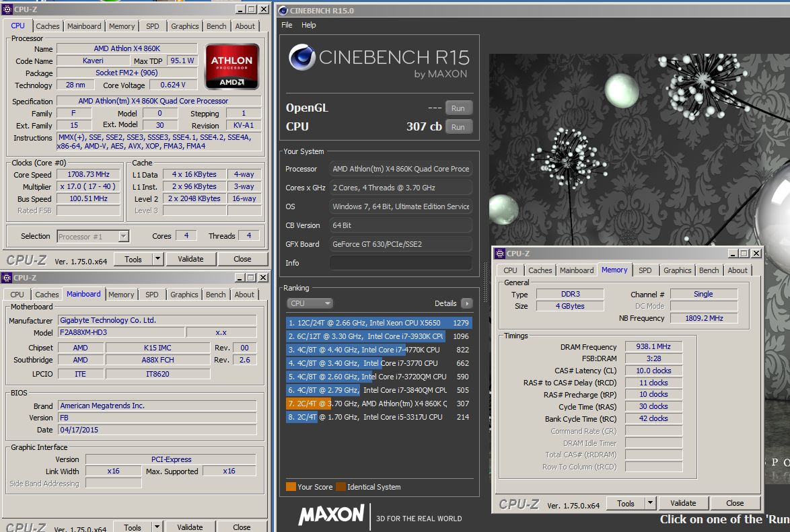Click Validate in top CPU-Z window
Viewport: 790px width, 532px height.
pyautogui.click(x=190, y=259)
